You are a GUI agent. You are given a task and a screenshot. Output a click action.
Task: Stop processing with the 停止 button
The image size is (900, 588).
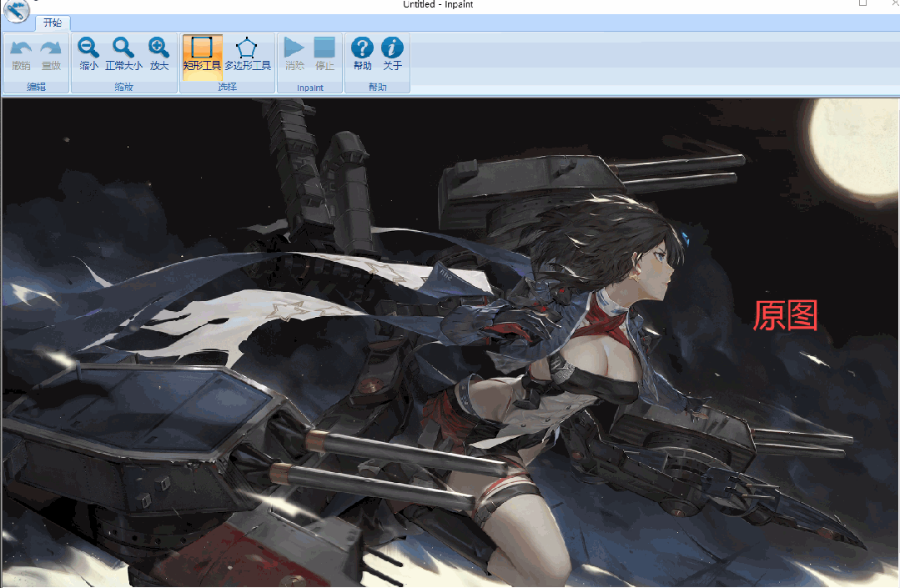(324, 54)
